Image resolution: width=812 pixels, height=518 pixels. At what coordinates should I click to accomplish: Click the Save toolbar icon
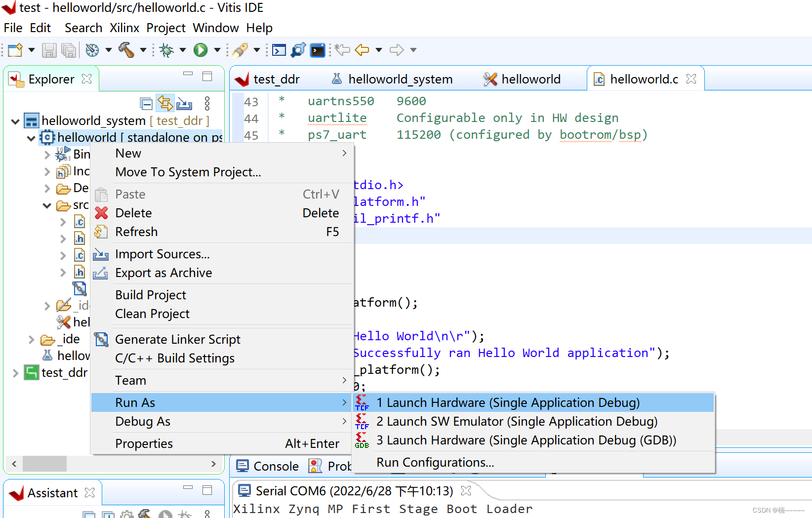point(49,50)
